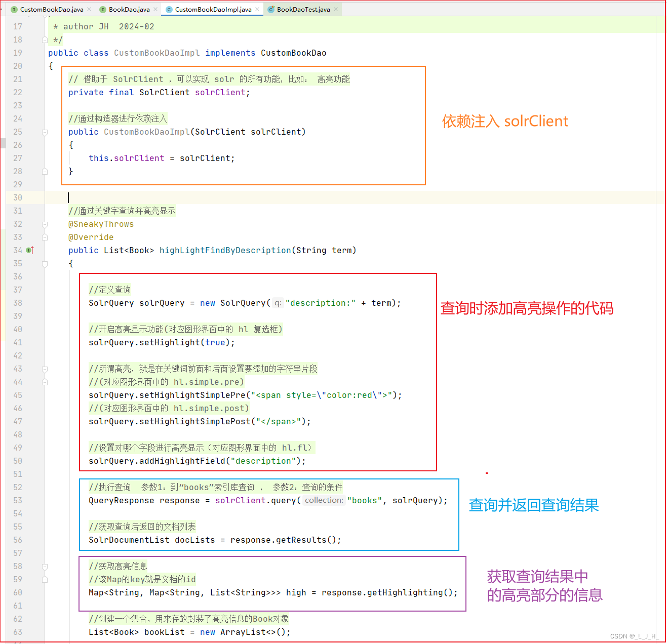The image size is (667, 644).
Task: Switch to the BookDaoTest.java tab
Action: (303, 9)
